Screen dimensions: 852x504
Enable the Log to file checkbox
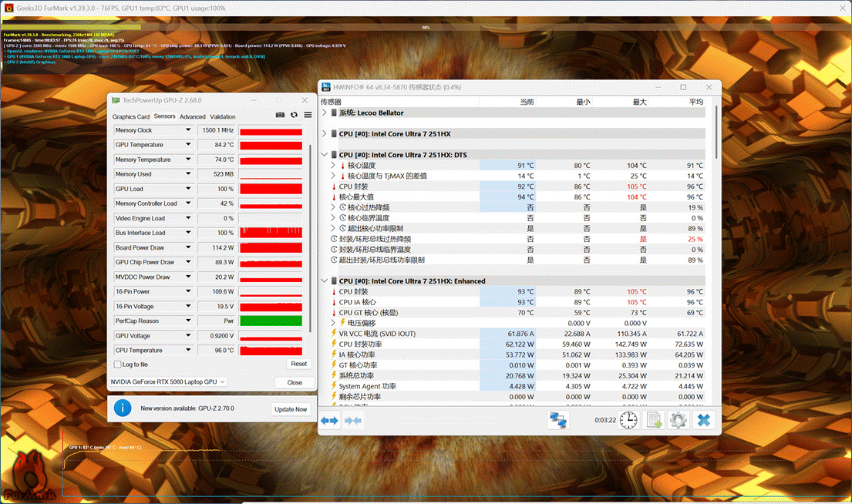117,365
